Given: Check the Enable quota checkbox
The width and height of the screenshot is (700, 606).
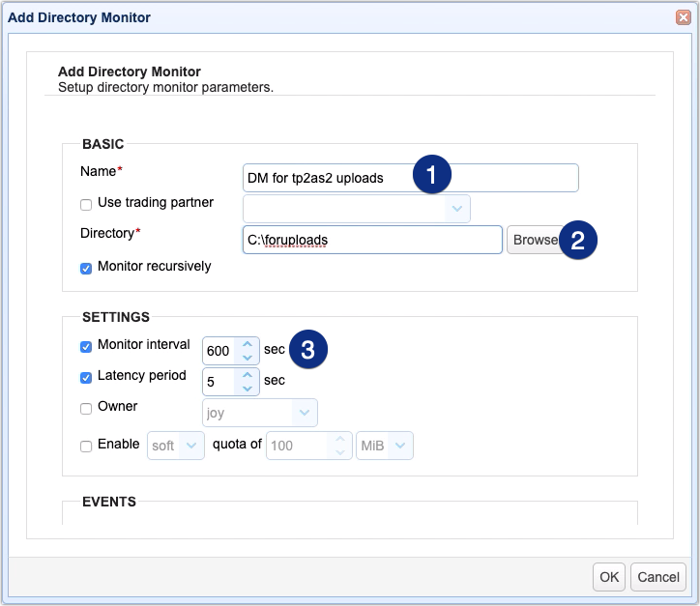Looking at the screenshot, I should tap(86, 446).
